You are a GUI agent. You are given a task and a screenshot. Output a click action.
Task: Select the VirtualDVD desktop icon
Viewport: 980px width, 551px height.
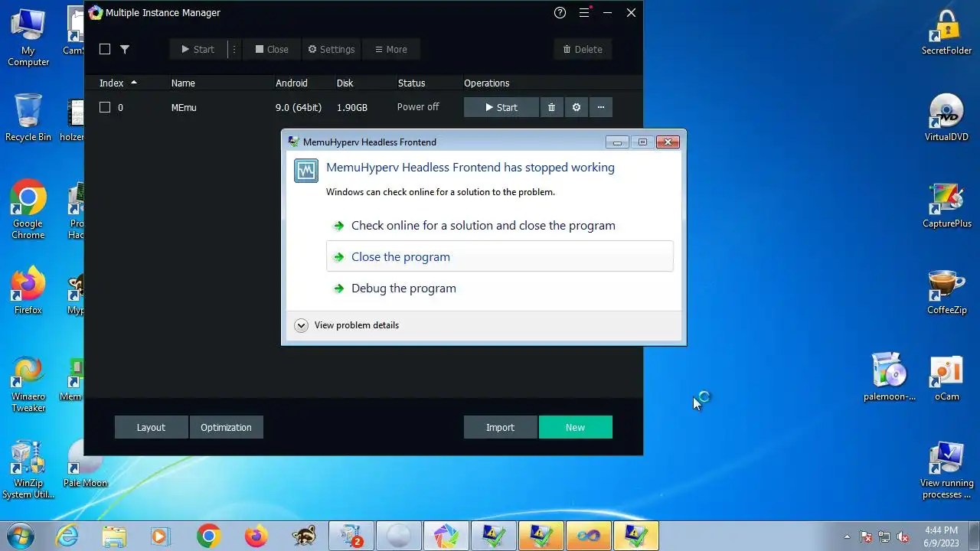click(x=946, y=117)
